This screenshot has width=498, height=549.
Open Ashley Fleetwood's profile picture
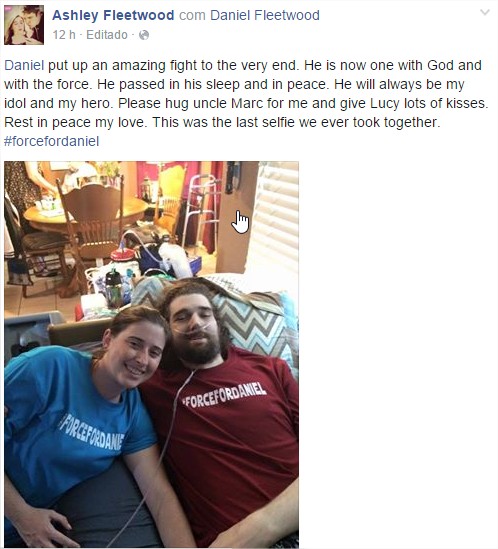(x=24, y=25)
